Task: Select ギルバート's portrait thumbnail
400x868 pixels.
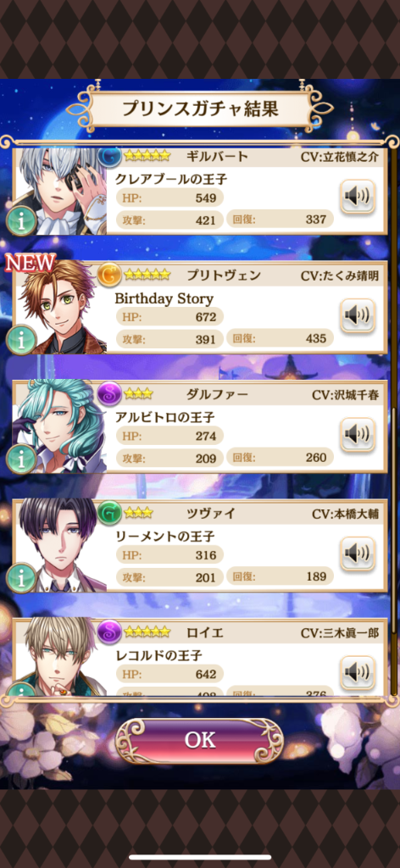Action: (x=60, y=191)
